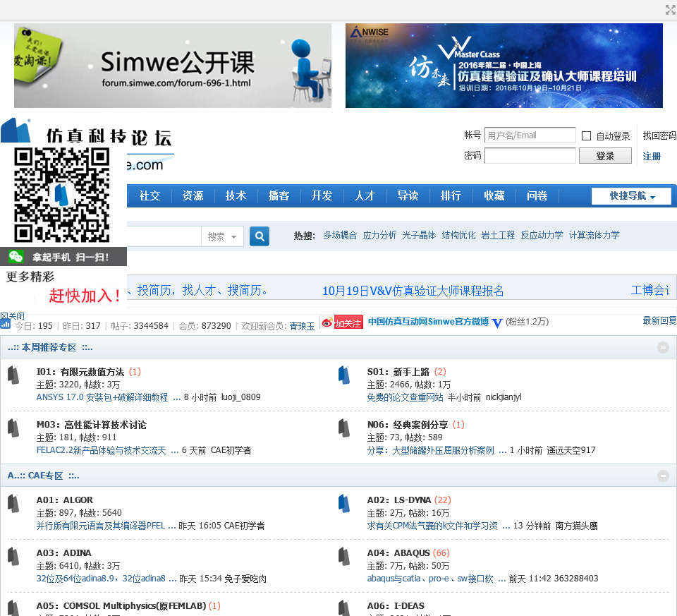677x616 pixels.
Task: Open new member profile 青狼王
Action: 302,326
